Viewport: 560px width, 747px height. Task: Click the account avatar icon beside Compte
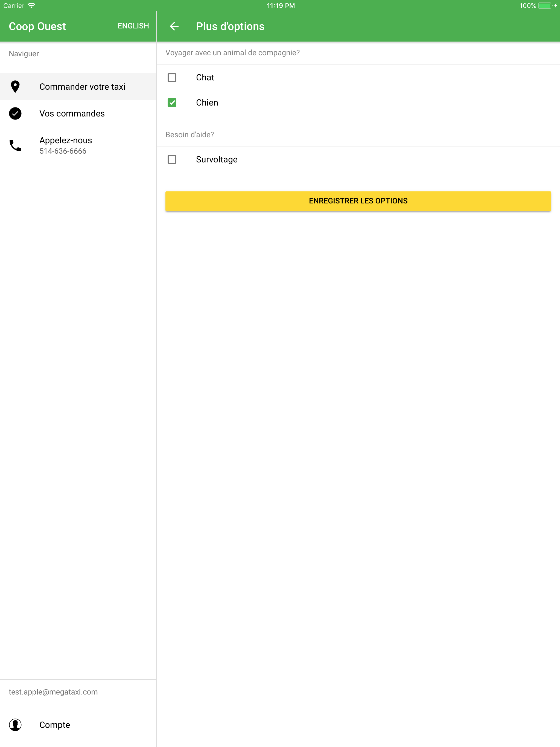pyautogui.click(x=15, y=725)
